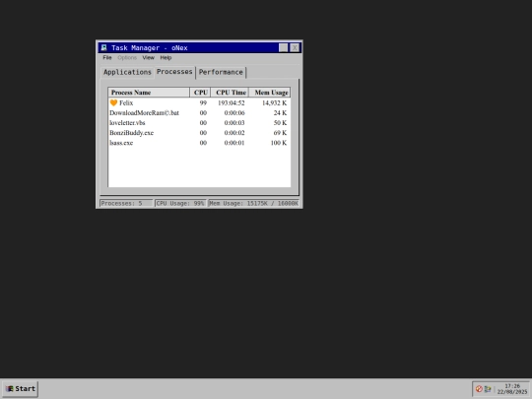The image size is (532, 399).
Task: Click CPU time 0:00:01
Action: click(x=234, y=143)
